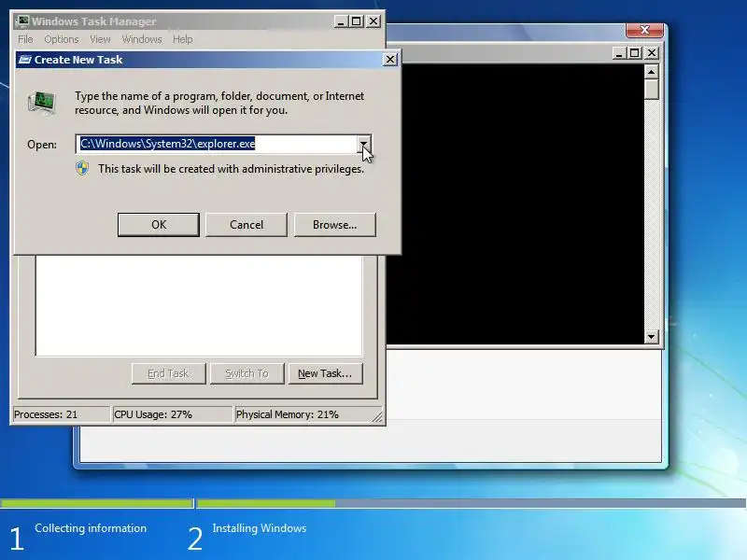The height and width of the screenshot is (560, 747).
Task: Click the Collecting information step label
Action: [x=91, y=528]
